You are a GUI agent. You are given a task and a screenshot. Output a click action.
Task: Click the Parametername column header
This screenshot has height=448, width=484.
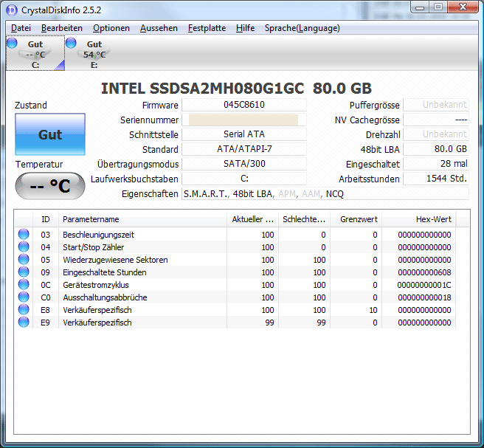pos(142,219)
